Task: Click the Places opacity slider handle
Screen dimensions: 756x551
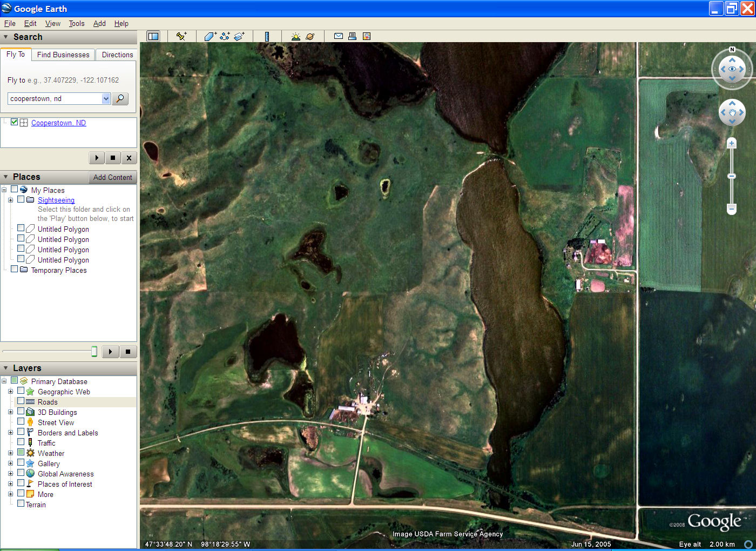Action: (x=94, y=352)
